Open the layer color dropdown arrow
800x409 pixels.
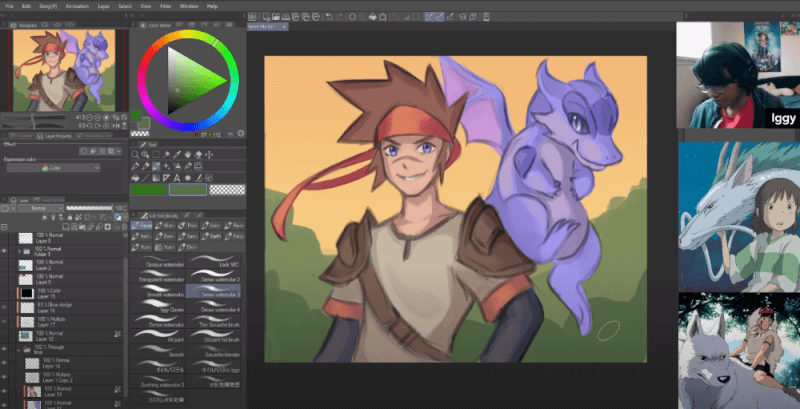tap(126, 217)
